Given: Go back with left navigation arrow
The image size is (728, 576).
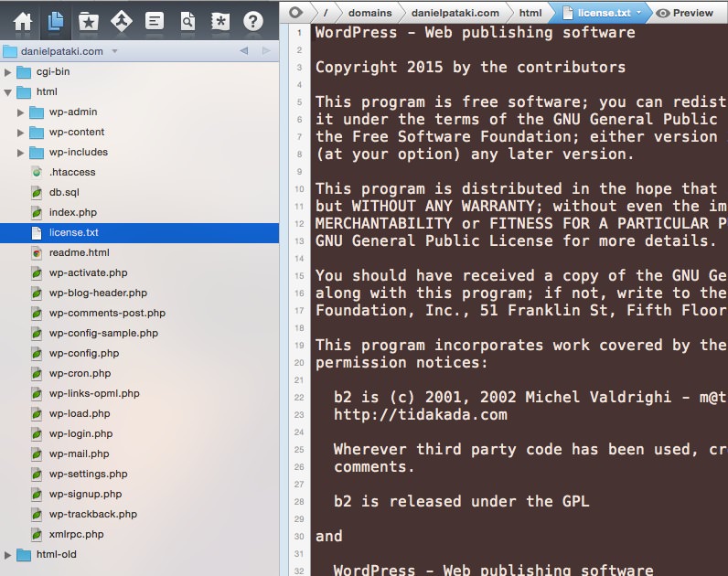Looking at the screenshot, I should pyautogui.click(x=244, y=50).
